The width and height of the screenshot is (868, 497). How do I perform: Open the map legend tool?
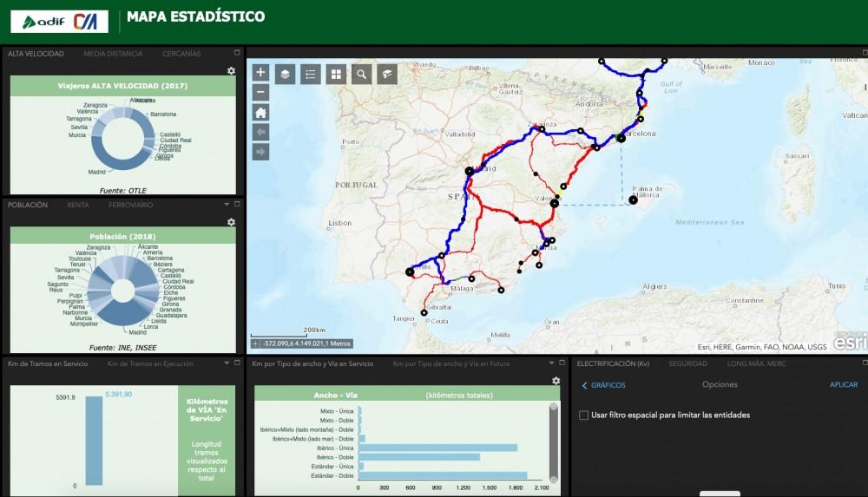click(x=310, y=74)
